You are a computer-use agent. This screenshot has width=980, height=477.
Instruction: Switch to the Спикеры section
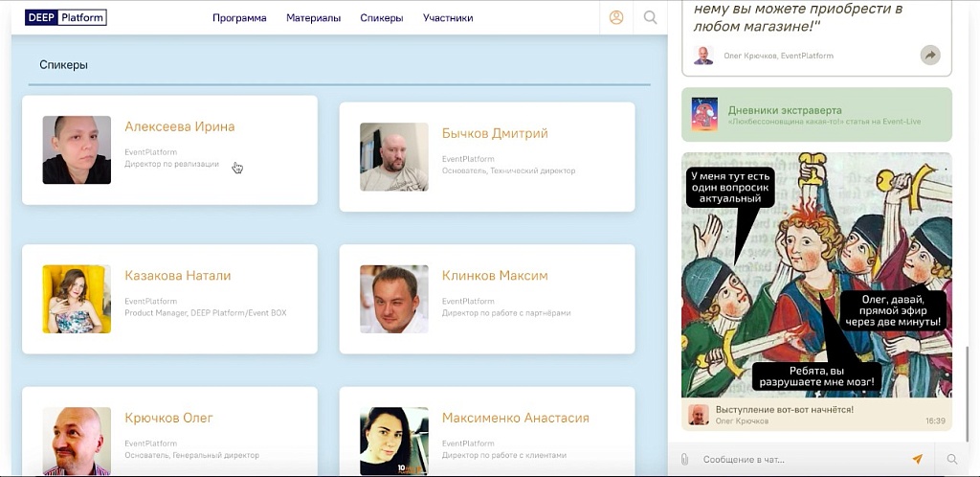381,17
